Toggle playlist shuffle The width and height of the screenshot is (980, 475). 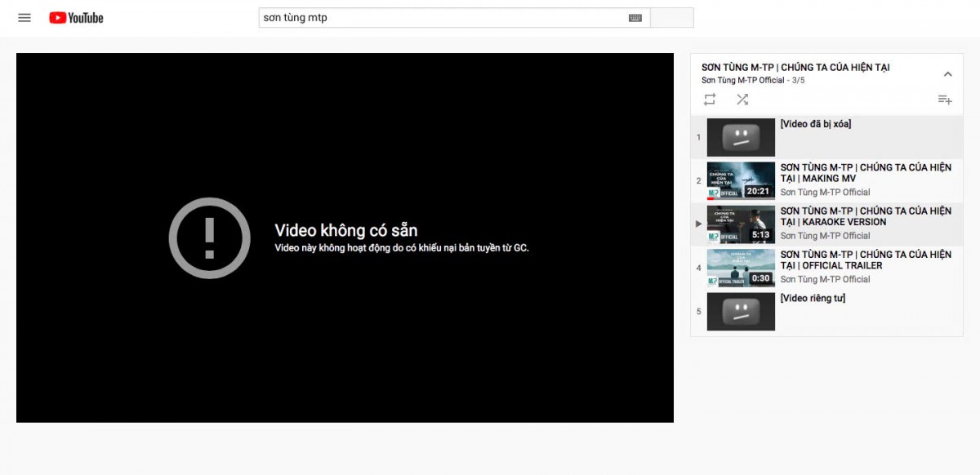(x=742, y=100)
